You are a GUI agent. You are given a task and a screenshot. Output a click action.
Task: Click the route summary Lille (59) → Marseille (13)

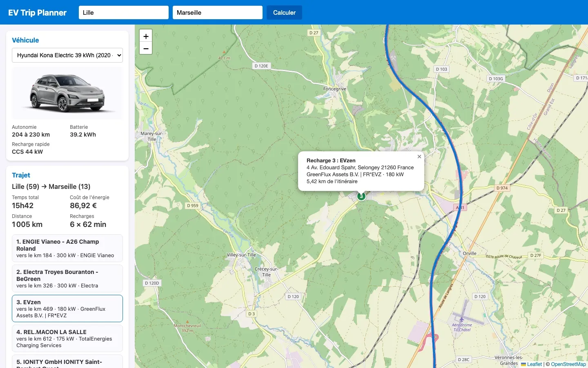tap(51, 186)
